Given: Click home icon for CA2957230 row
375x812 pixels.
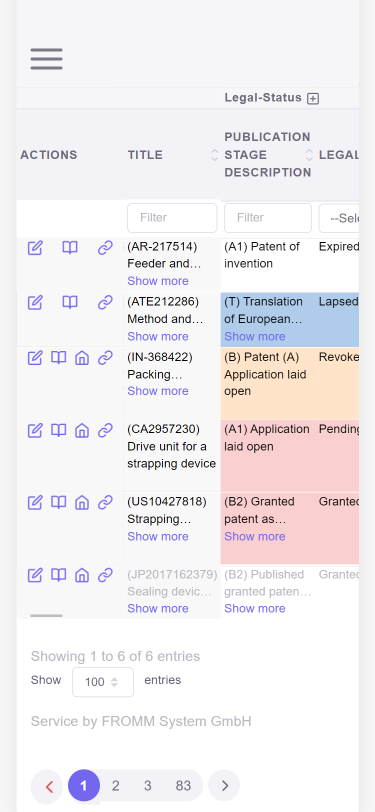Looking at the screenshot, I should pyautogui.click(x=82, y=430).
